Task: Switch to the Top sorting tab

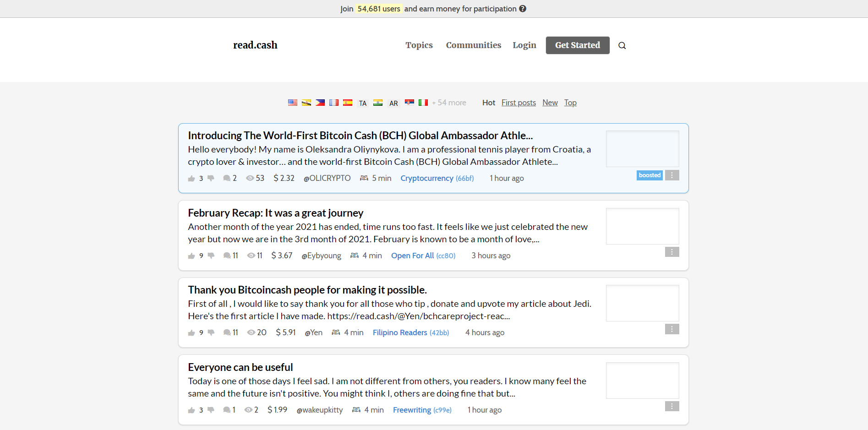Action: pos(570,103)
